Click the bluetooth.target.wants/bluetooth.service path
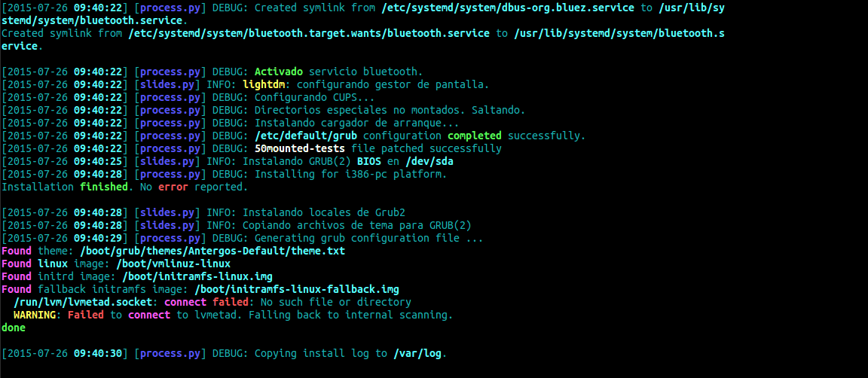 tap(310, 34)
